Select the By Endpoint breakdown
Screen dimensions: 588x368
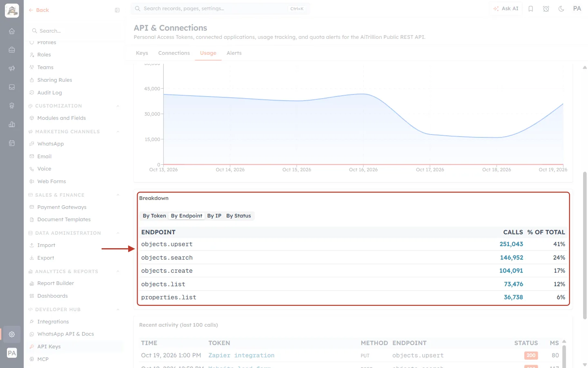click(187, 216)
